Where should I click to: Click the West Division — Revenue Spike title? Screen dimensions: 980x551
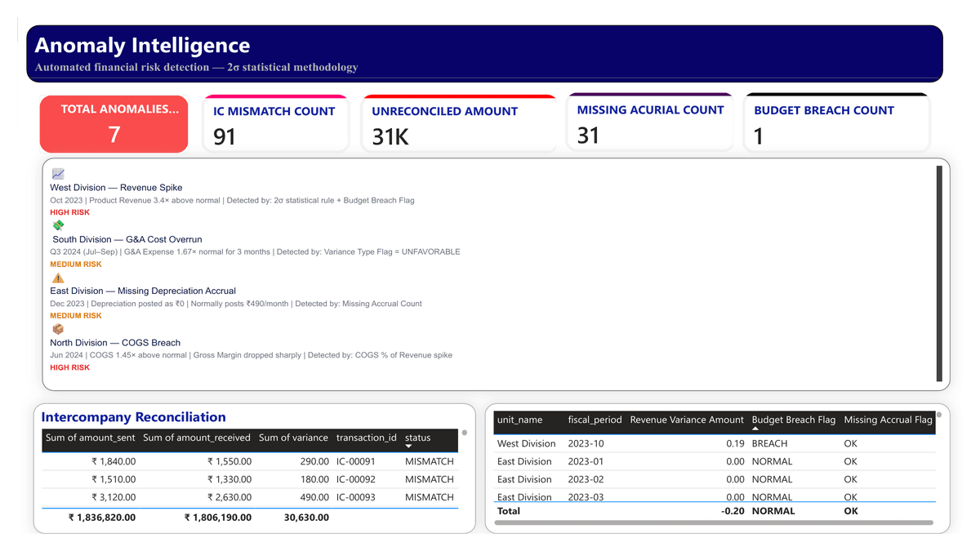click(x=116, y=188)
